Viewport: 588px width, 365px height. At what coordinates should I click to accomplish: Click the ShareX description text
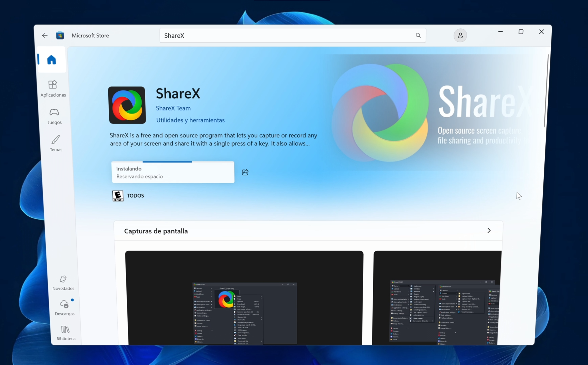click(213, 139)
